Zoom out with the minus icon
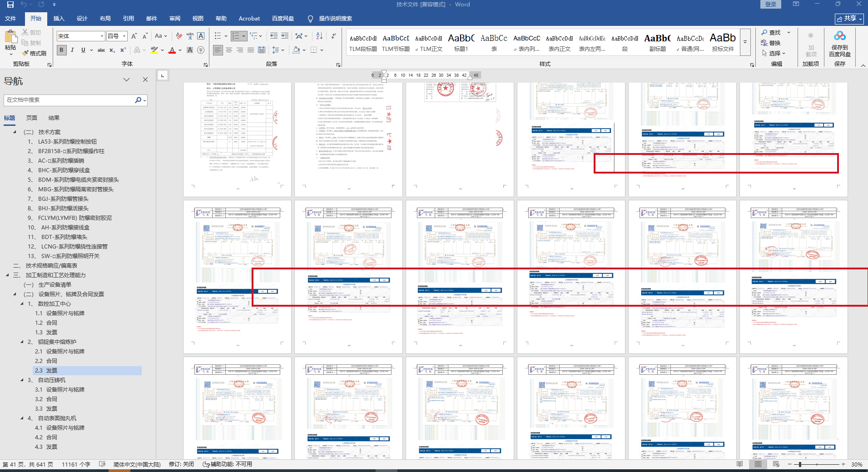 (x=789, y=464)
